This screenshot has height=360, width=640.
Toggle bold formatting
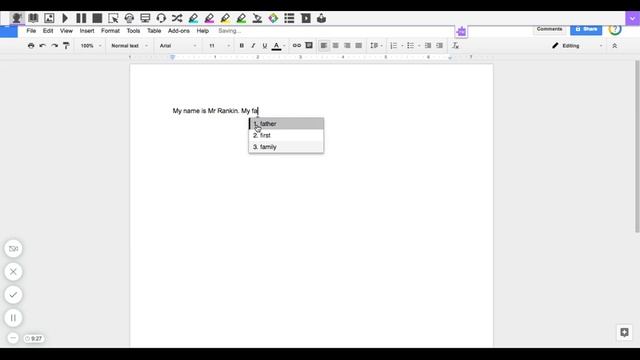click(242, 46)
